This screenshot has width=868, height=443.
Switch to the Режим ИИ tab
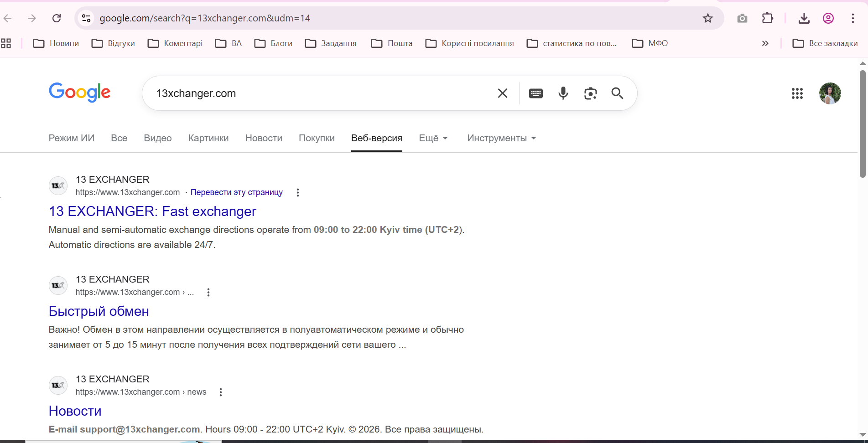[72, 138]
